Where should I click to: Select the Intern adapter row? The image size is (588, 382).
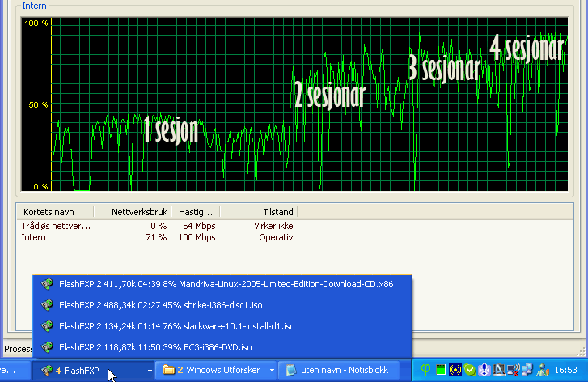click(x=158, y=237)
